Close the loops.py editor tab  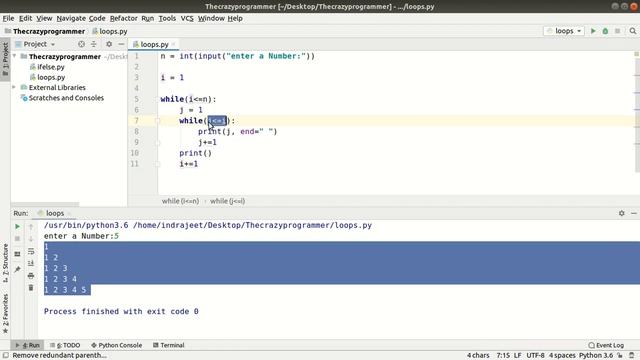(x=173, y=44)
